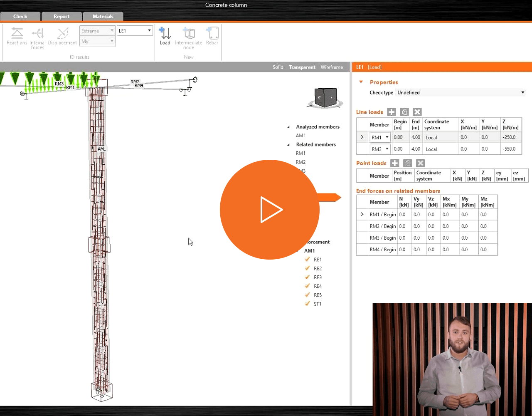532x416 pixels.
Task: Rotate the view cube
Action: coord(325,98)
